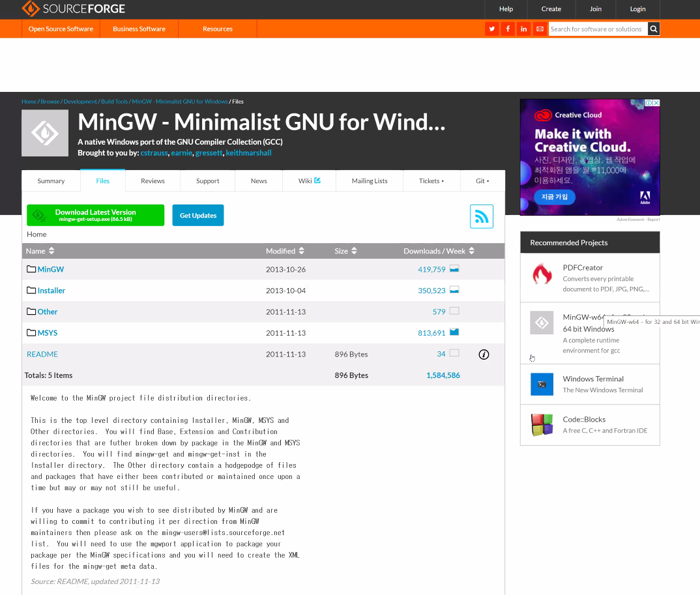Open the Windows Terminal project title
700x595 pixels.
click(593, 379)
